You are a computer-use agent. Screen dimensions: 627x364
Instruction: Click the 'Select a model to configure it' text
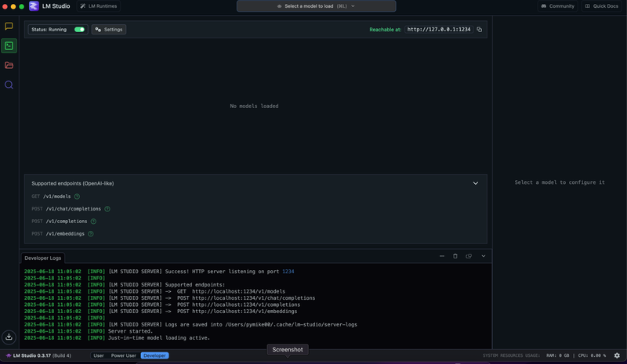click(x=560, y=182)
